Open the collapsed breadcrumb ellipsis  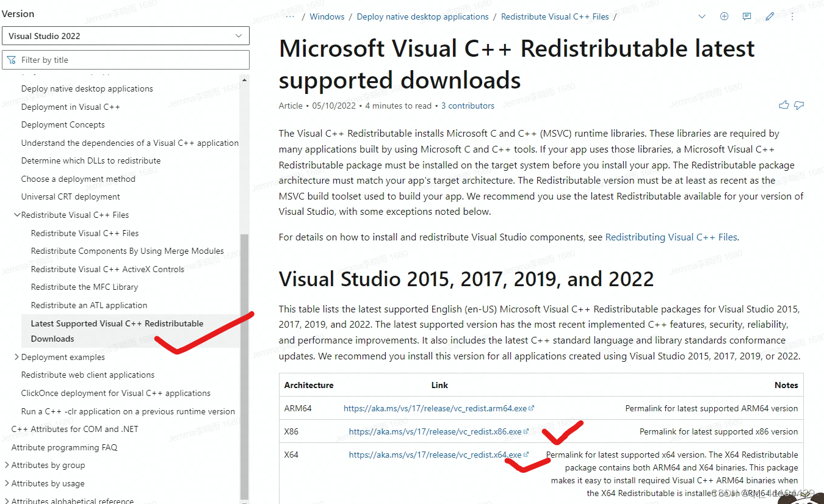coord(289,16)
